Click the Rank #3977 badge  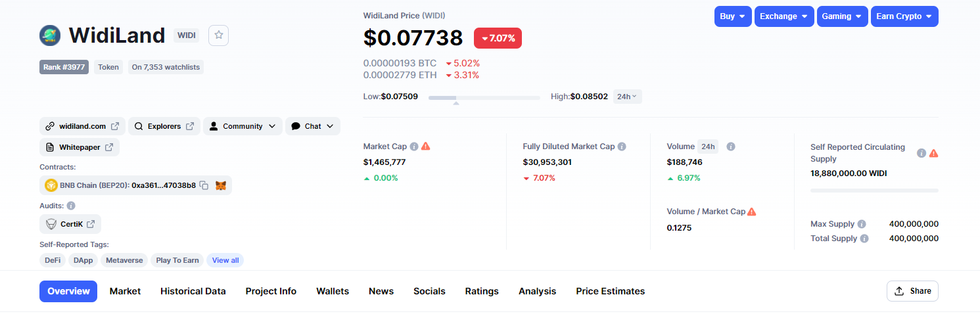[x=64, y=67]
